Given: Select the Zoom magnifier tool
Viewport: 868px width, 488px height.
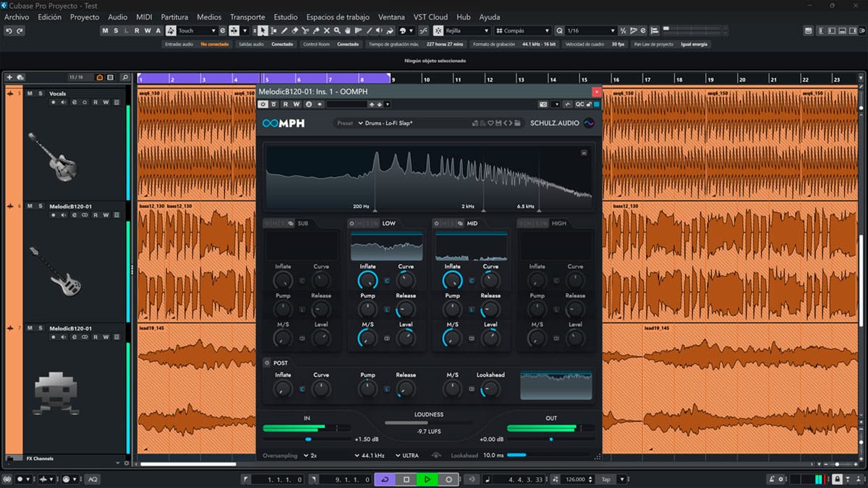Looking at the screenshot, I should coord(338,31).
